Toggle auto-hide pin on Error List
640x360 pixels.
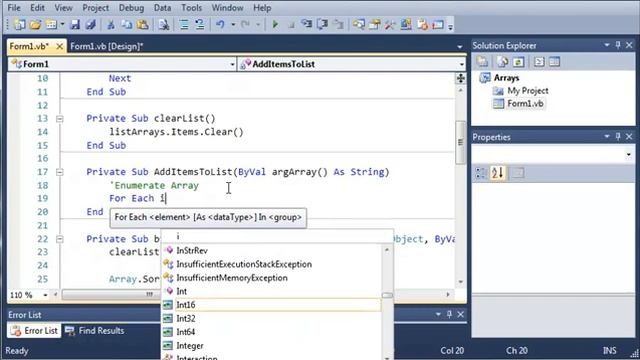tap(449, 314)
